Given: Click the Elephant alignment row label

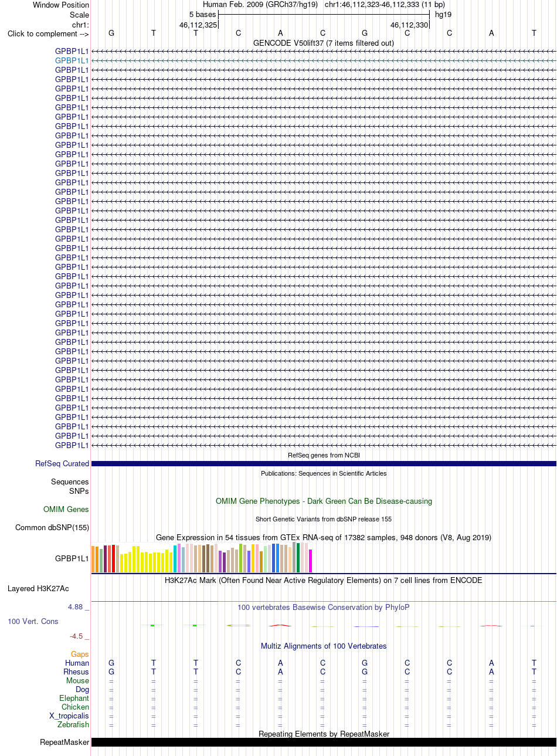Looking at the screenshot, I should tap(74, 699).
